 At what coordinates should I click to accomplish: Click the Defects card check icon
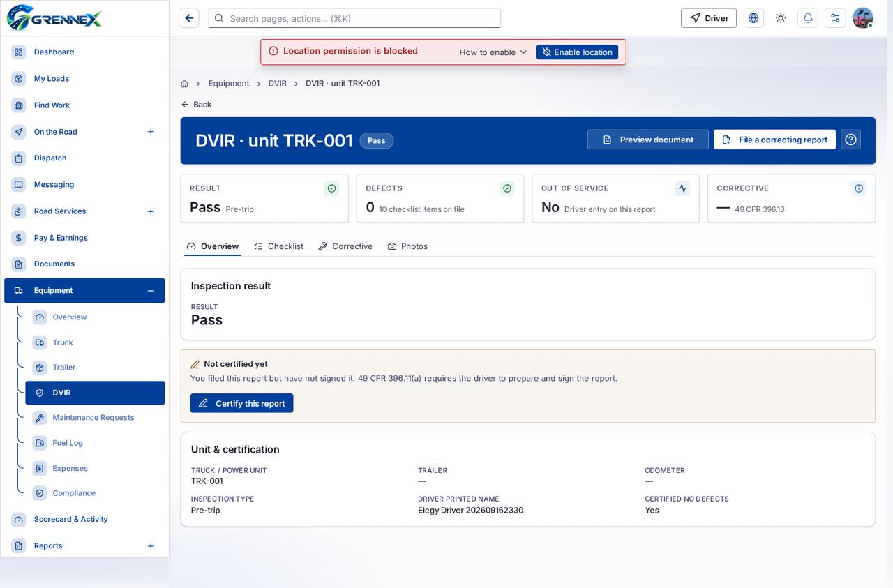click(x=507, y=188)
